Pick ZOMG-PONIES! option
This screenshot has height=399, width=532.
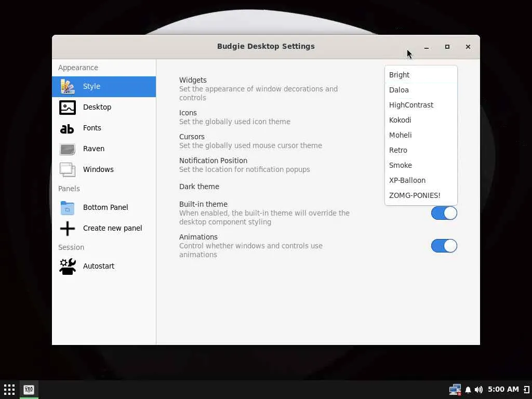pyautogui.click(x=421, y=195)
